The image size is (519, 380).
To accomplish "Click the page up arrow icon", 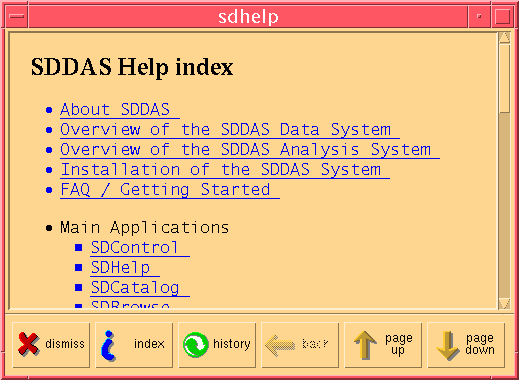I will (x=365, y=345).
